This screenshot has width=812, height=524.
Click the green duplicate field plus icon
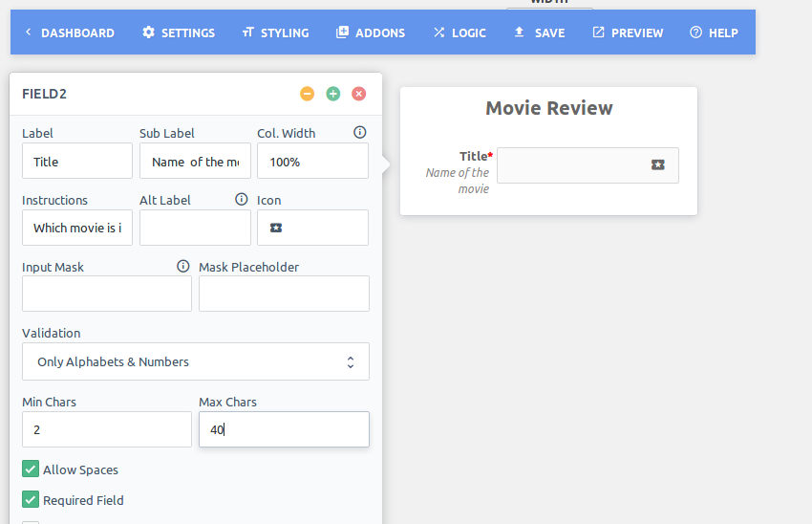pos(333,94)
